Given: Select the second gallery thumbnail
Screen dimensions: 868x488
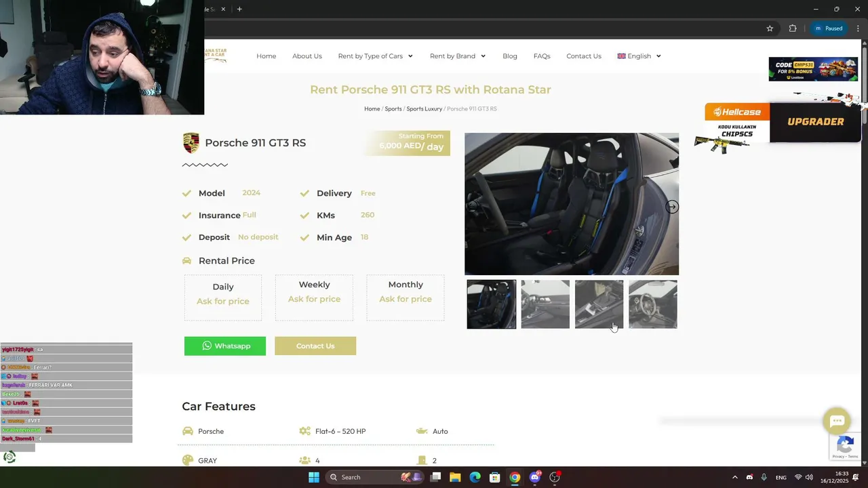Looking at the screenshot, I should coord(545,304).
